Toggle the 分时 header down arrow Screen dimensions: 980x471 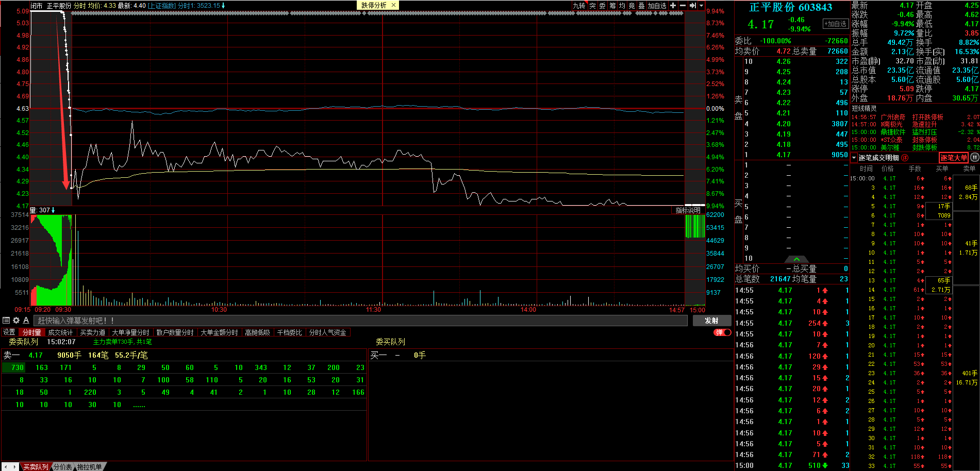223,6
